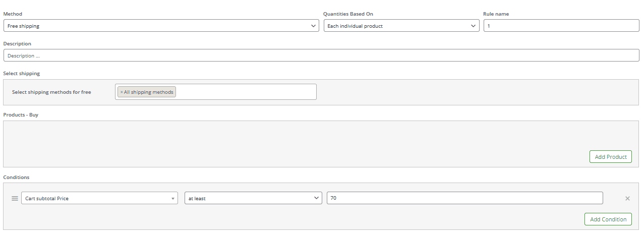Focus the Description text field
Screen dimensions: 644x236
coord(321,55)
